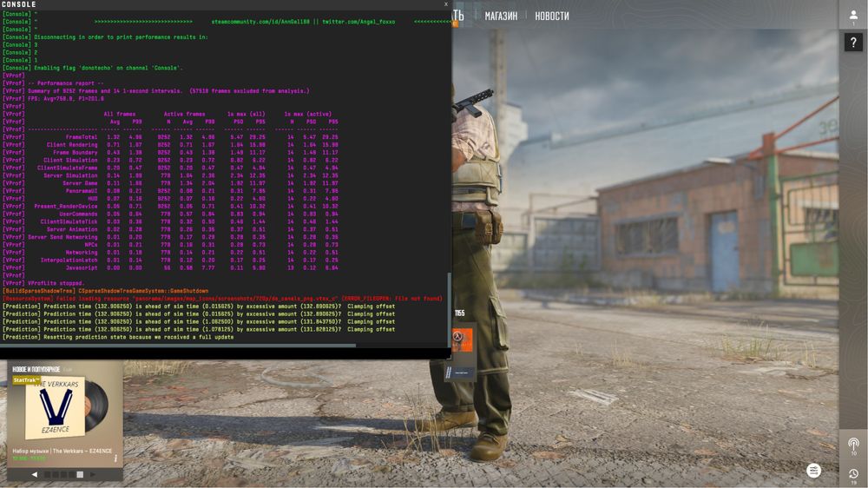
Task: Click the 'All frames' column header
Action: [120, 114]
